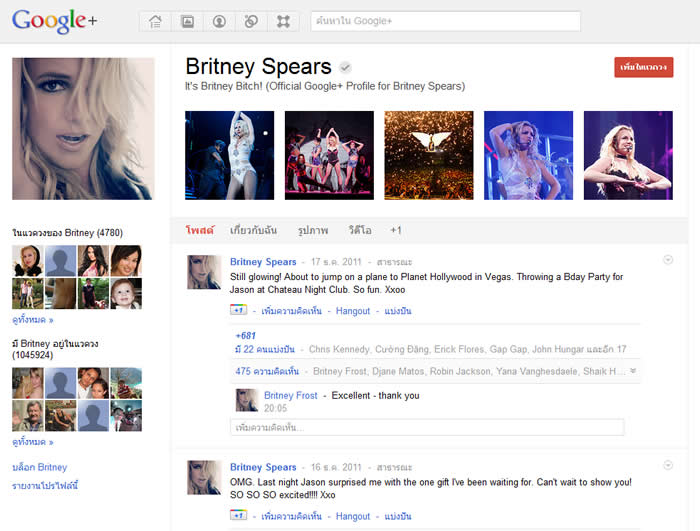
Task: Open the Circles icon in top bar
Action: (x=251, y=21)
